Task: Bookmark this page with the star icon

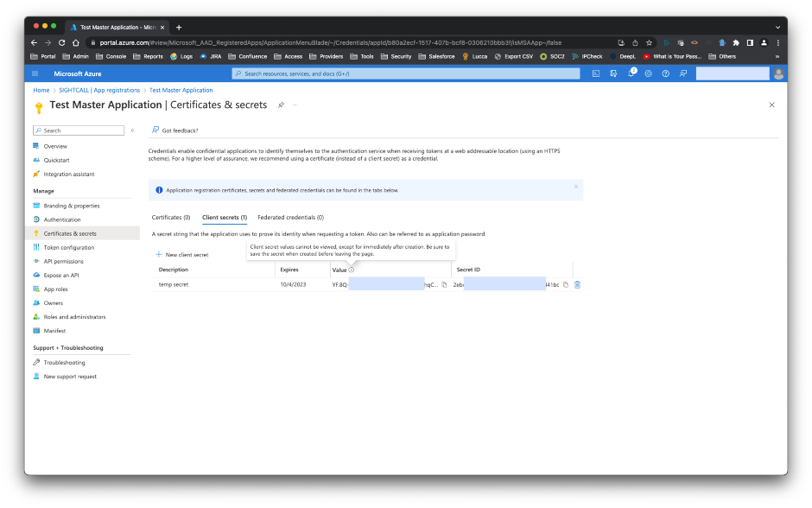Action: (649, 42)
